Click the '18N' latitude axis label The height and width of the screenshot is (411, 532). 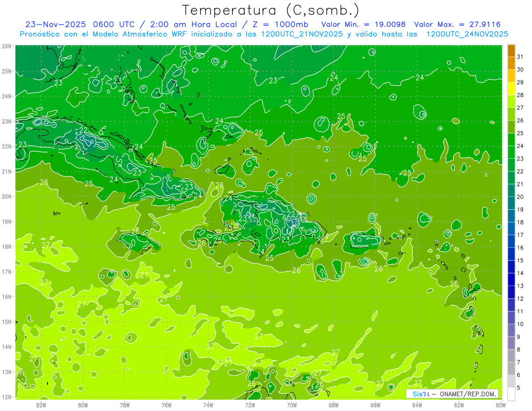pyautogui.click(x=7, y=247)
